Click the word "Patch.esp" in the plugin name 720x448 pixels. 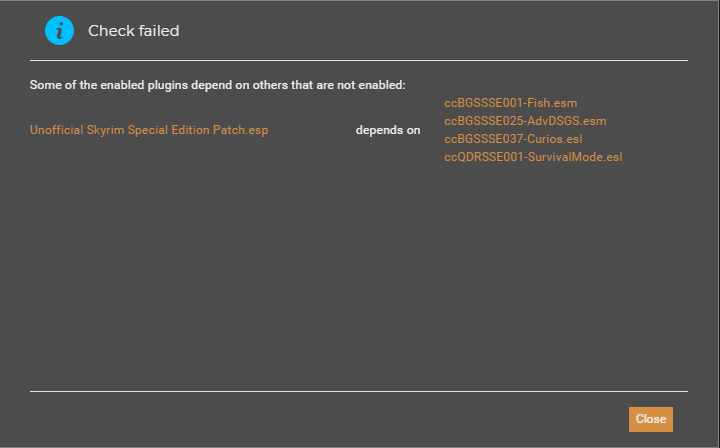(241, 130)
